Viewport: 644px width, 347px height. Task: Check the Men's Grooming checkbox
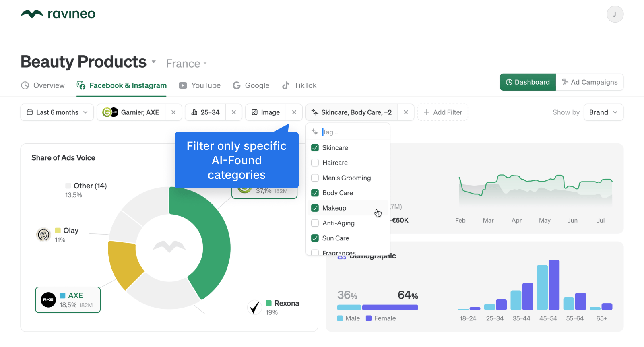tap(315, 178)
